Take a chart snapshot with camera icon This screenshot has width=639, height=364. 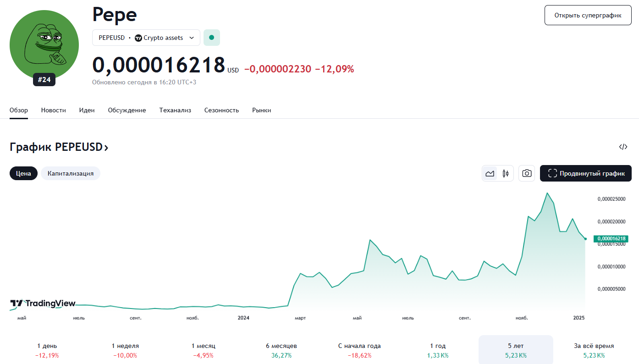click(x=527, y=173)
